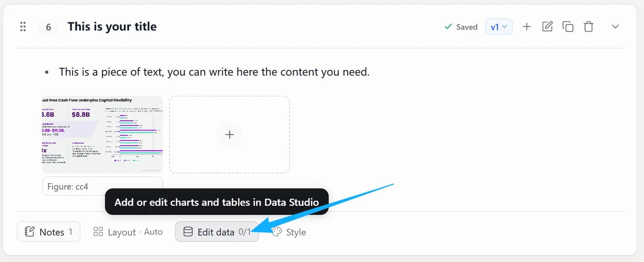
Task: Change the Layout Auto setting
Action: (x=128, y=232)
